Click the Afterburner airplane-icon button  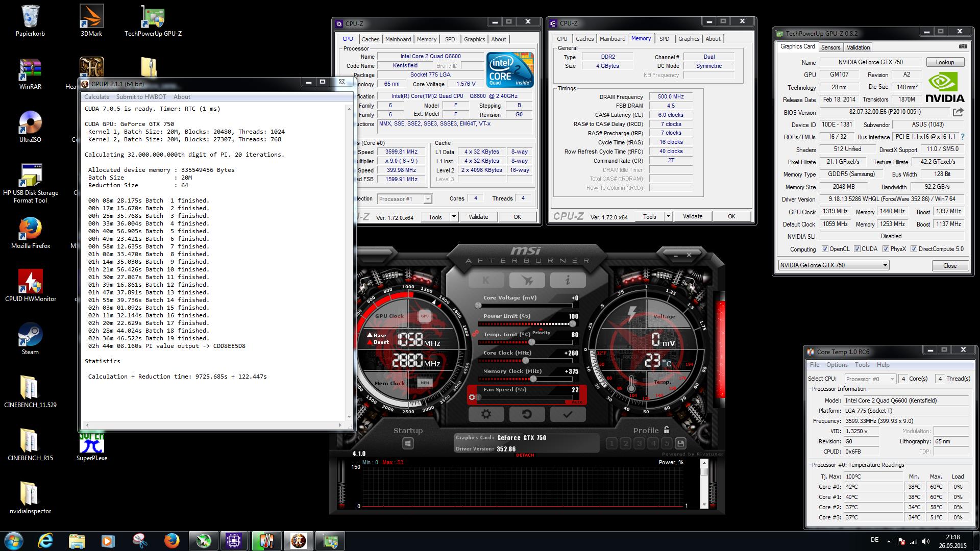pos(527,280)
